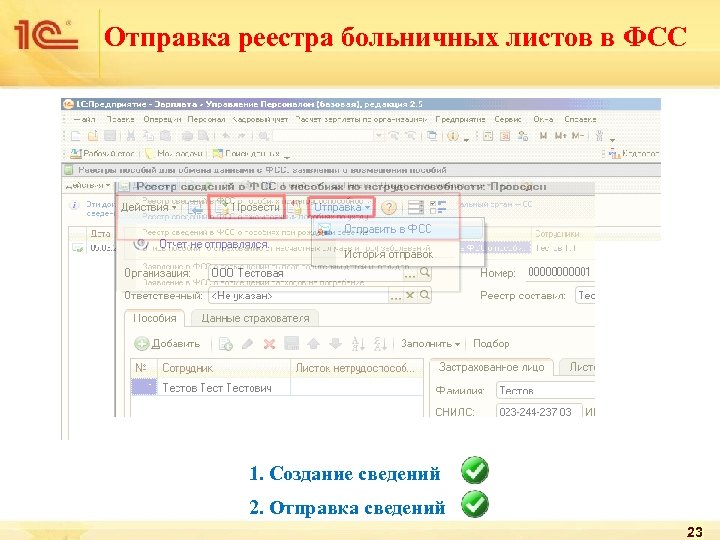Viewport: 720px width, 540px height.
Task: Click the Open file icon in main toolbar
Action: coord(93,136)
